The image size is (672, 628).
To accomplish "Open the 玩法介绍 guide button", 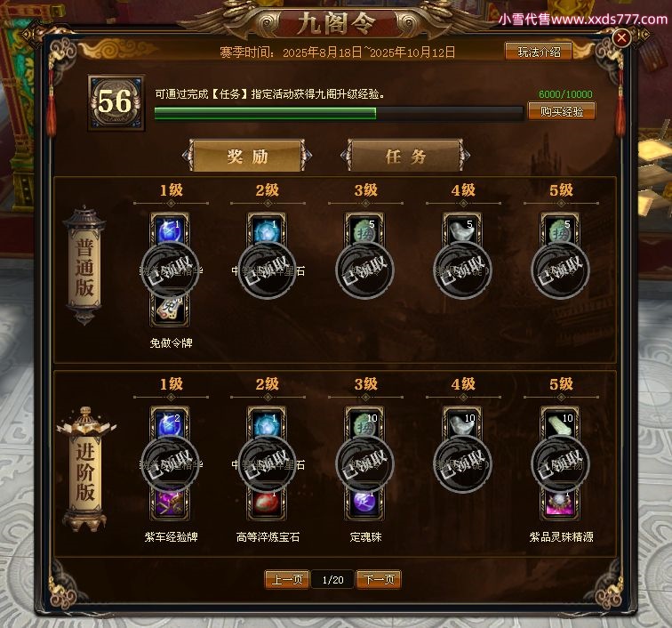I will tap(539, 52).
